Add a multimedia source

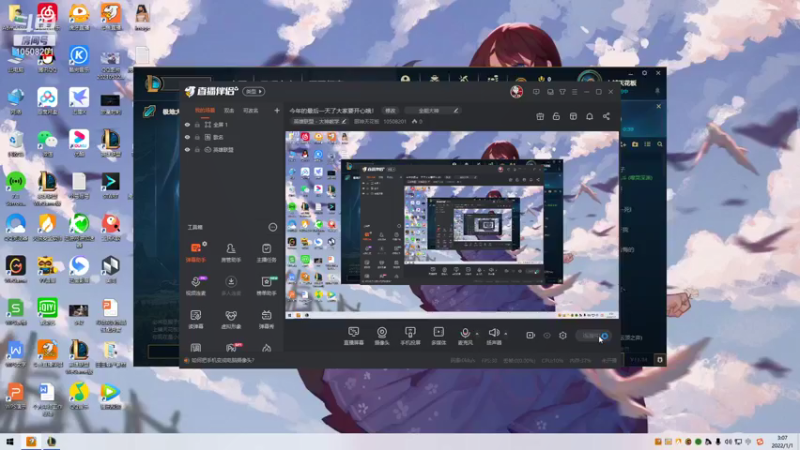439,336
